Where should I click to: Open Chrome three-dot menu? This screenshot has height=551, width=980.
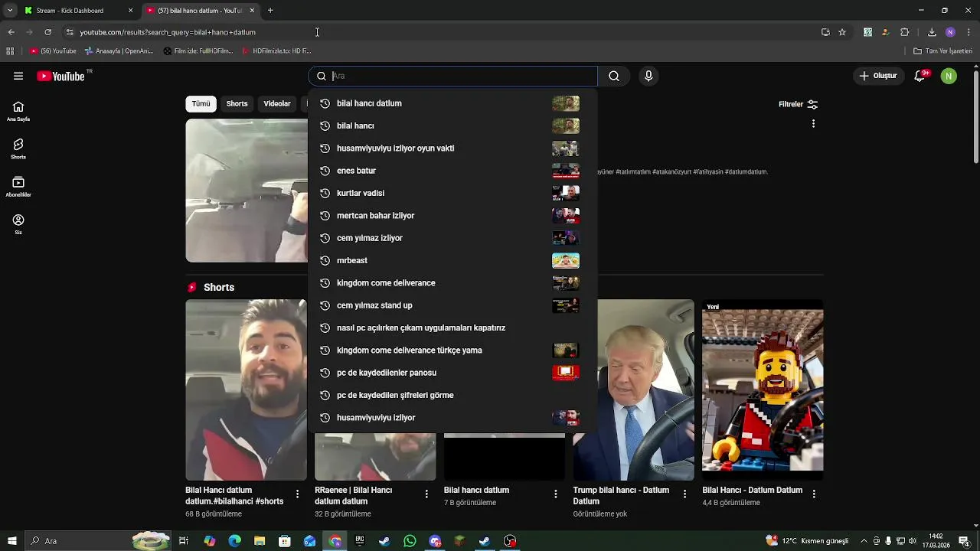[969, 32]
